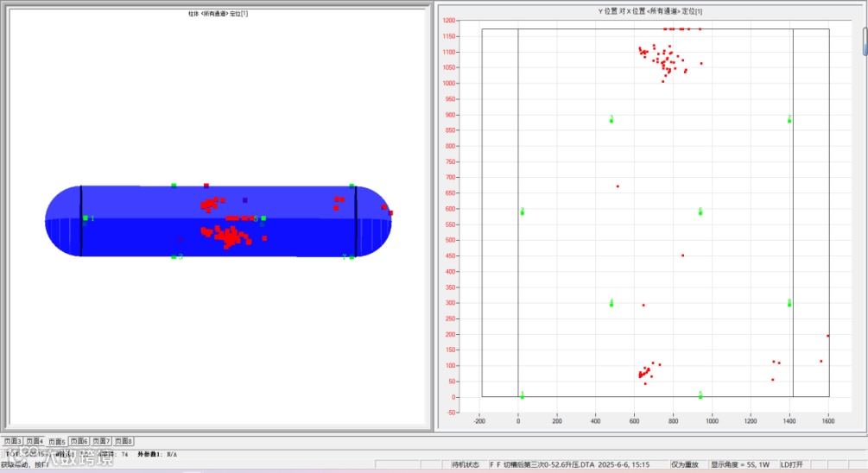Select sensor 3 marker in the Y-X location plot
This screenshot has height=473, width=868.
pyautogui.click(x=611, y=120)
